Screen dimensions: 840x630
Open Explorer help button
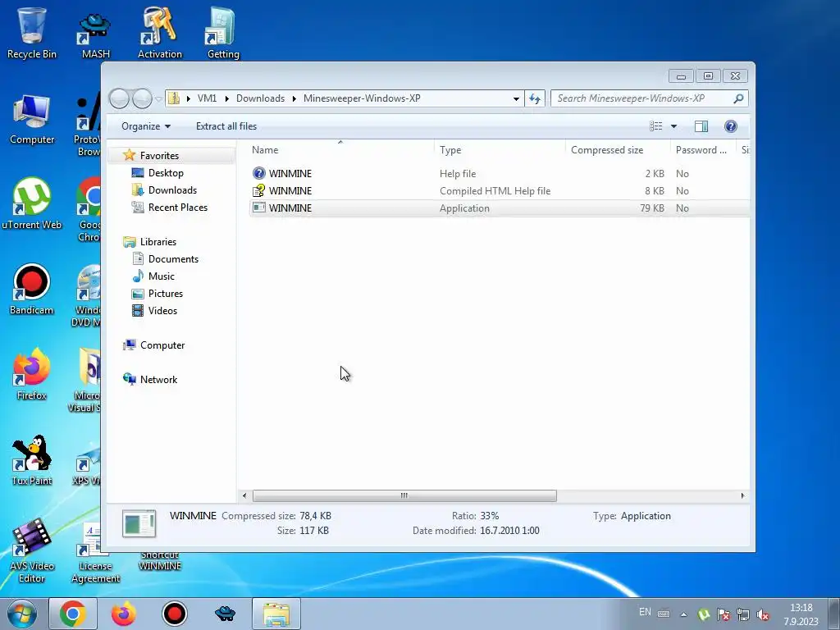(731, 126)
